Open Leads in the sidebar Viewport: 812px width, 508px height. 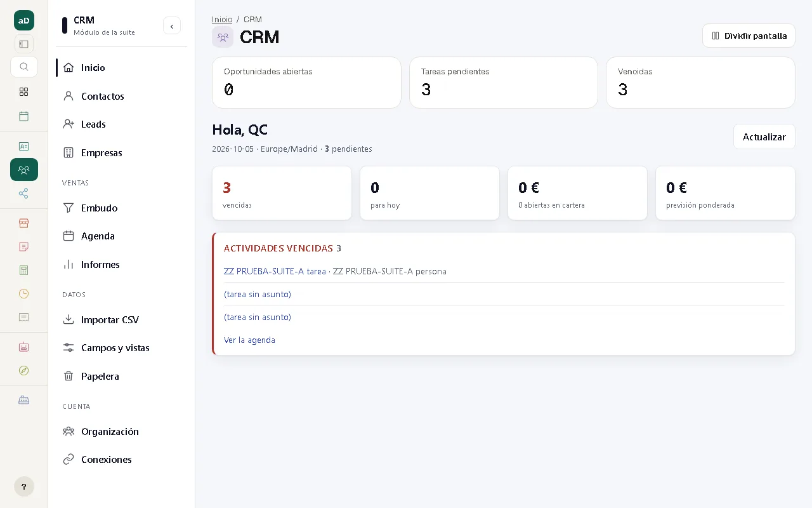(x=121, y=124)
